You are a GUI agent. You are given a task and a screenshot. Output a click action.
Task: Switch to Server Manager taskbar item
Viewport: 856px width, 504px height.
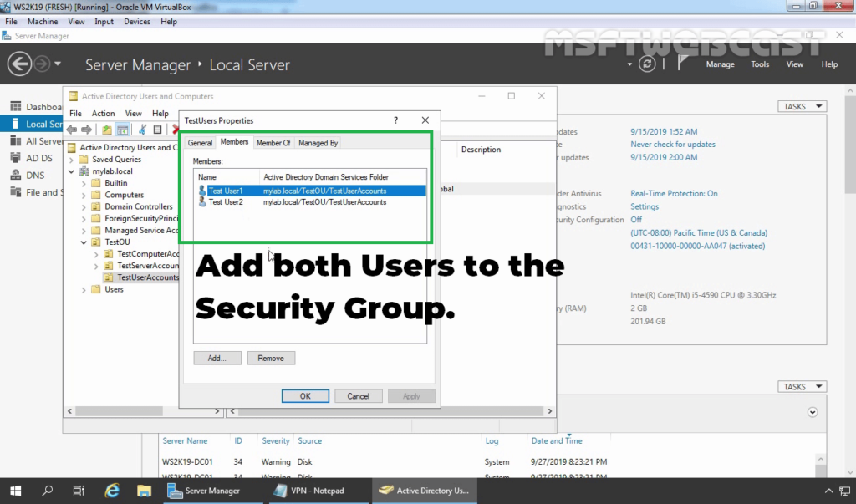211,491
